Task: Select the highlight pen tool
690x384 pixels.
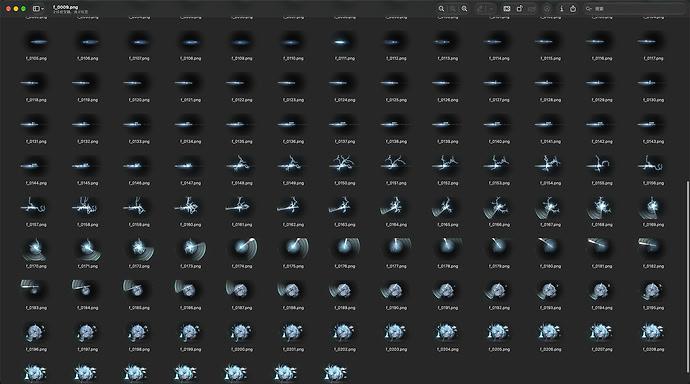Action: point(481,8)
